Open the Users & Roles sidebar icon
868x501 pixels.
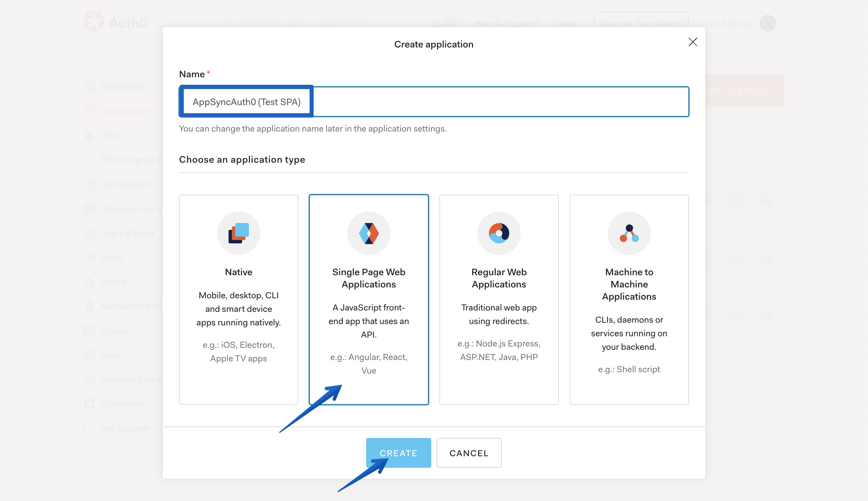point(90,233)
